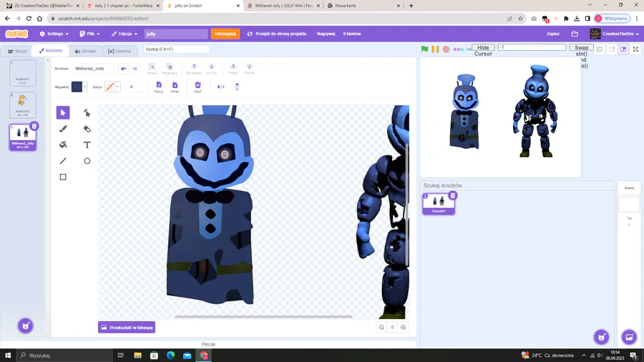The width and height of the screenshot is (644, 362).
Task: Undo the last costume edit
Action: (124, 69)
